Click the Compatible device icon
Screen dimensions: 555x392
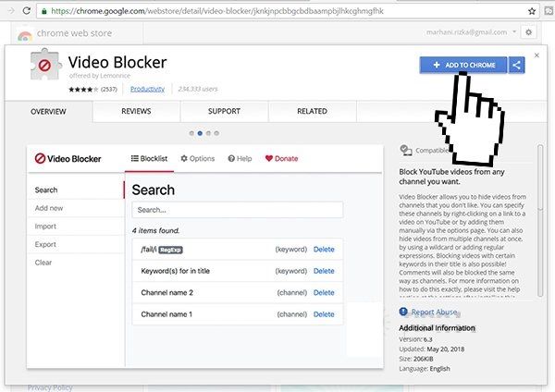click(x=406, y=150)
